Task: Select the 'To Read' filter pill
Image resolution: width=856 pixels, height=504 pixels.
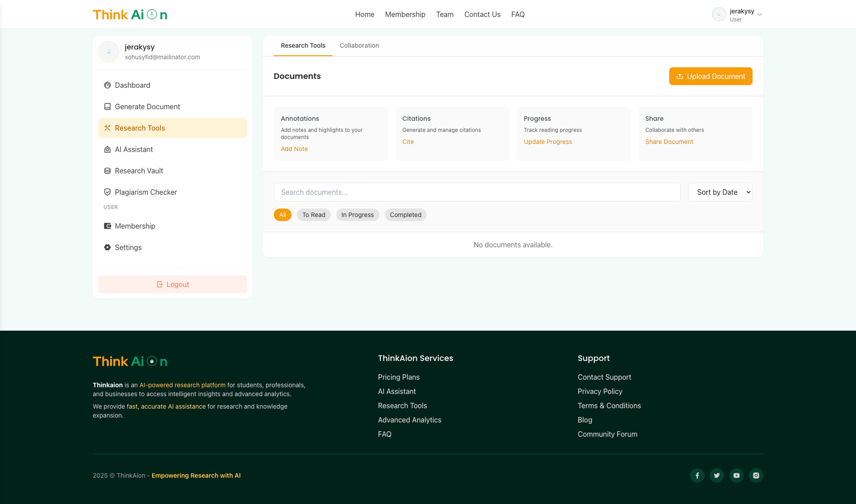Action: pos(313,214)
